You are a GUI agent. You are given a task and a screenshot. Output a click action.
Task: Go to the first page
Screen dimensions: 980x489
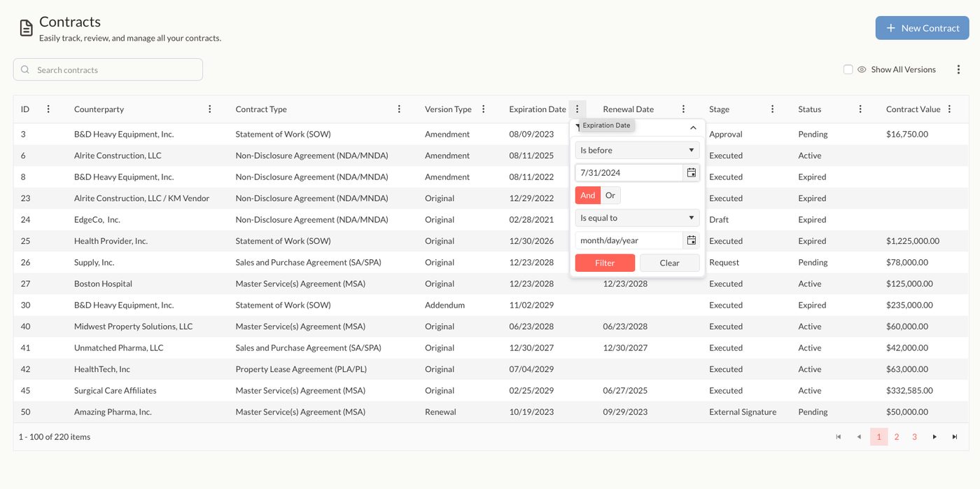pyautogui.click(x=838, y=436)
